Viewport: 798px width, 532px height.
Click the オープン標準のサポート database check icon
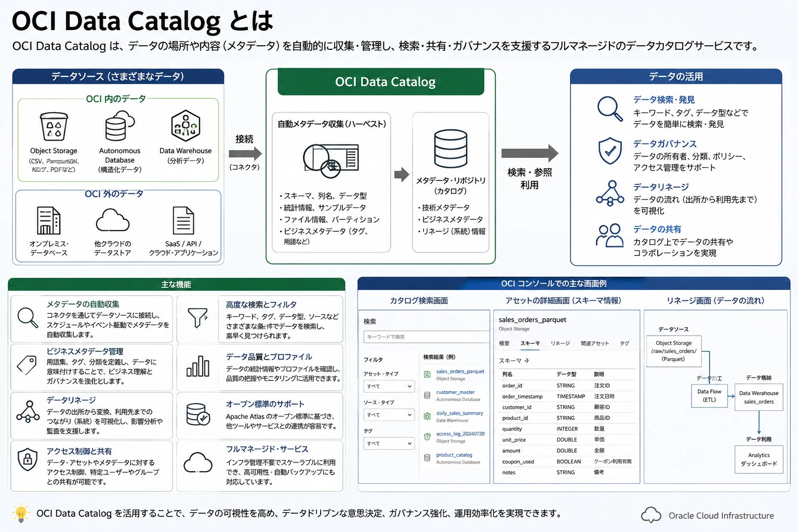[198, 415]
